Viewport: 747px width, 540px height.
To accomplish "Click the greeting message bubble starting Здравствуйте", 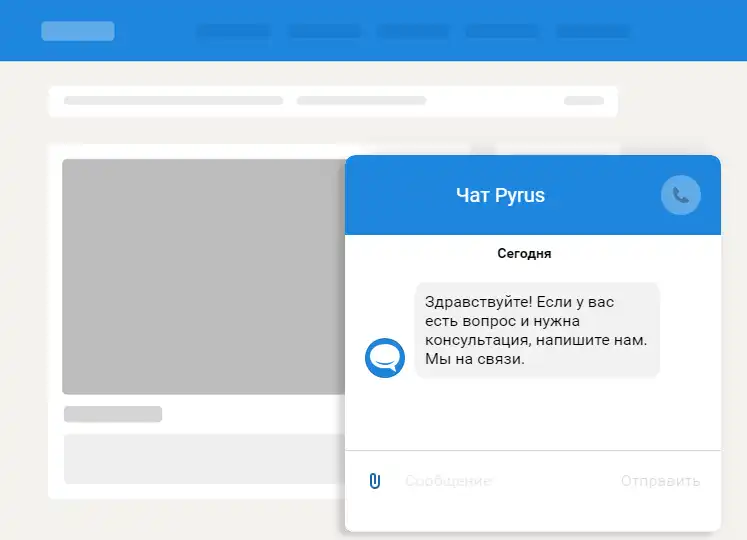I will (x=537, y=330).
